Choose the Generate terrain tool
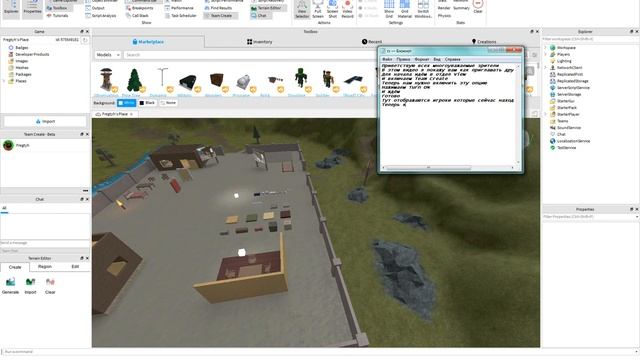The width and height of the screenshot is (640, 360). coord(10,285)
